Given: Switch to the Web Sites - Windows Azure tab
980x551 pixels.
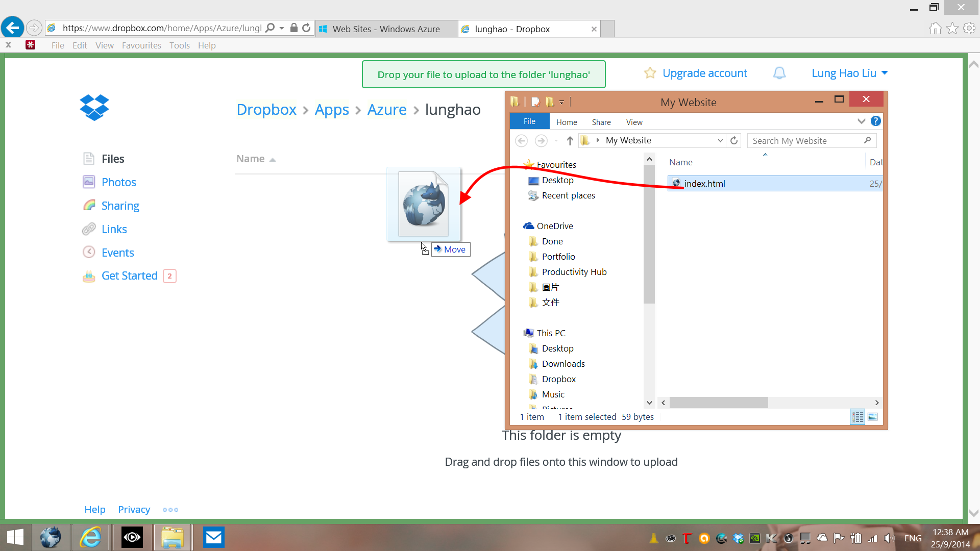Looking at the screenshot, I should [x=386, y=29].
